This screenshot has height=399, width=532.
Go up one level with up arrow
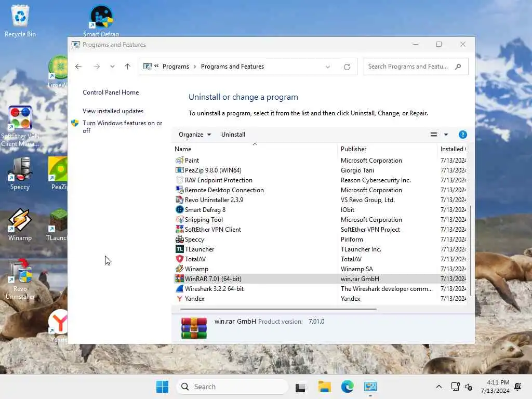point(128,66)
